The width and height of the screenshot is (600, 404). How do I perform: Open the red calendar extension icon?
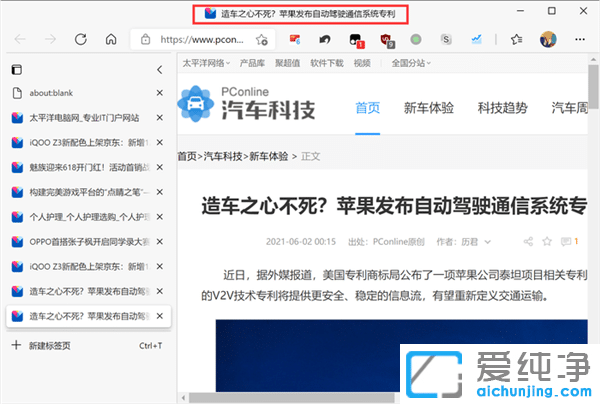coord(295,39)
